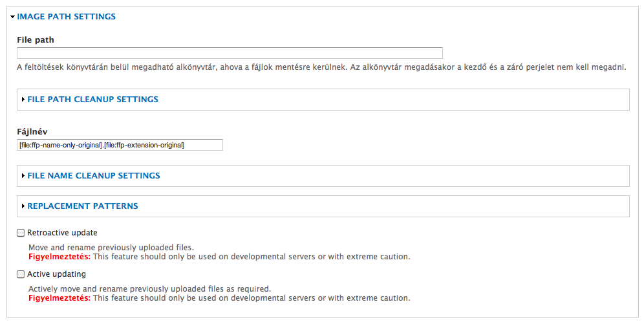Click 'Move and rename previously uploaded files' description
The width and height of the screenshot is (644, 324).
[x=111, y=248]
